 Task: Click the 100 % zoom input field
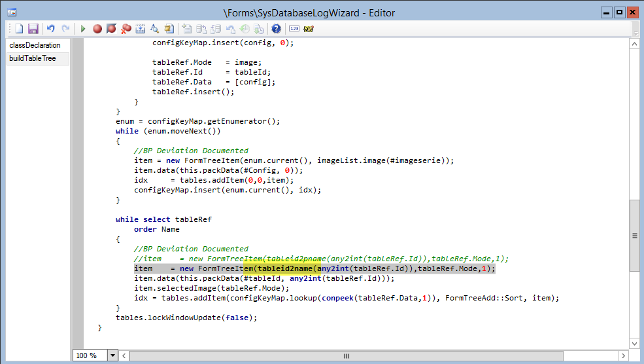(x=89, y=355)
